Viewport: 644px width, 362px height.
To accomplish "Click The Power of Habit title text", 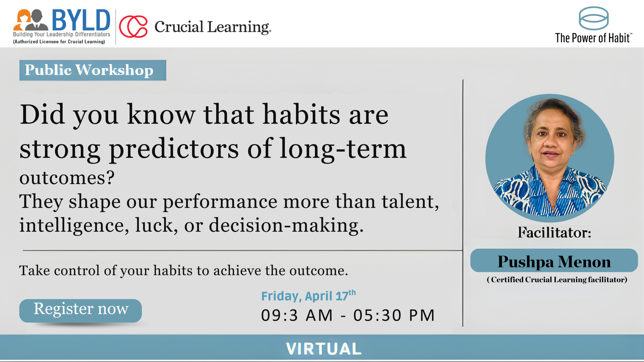I will point(593,38).
